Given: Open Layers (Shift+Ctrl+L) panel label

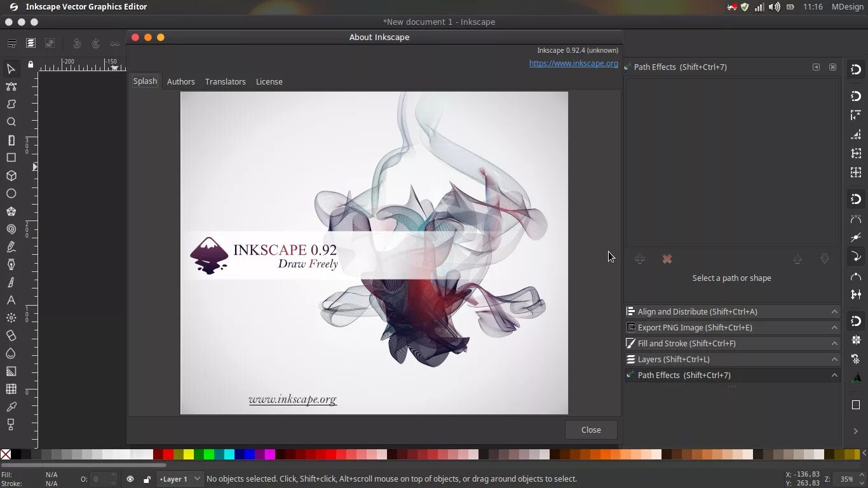Looking at the screenshot, I should coord(674,359).
